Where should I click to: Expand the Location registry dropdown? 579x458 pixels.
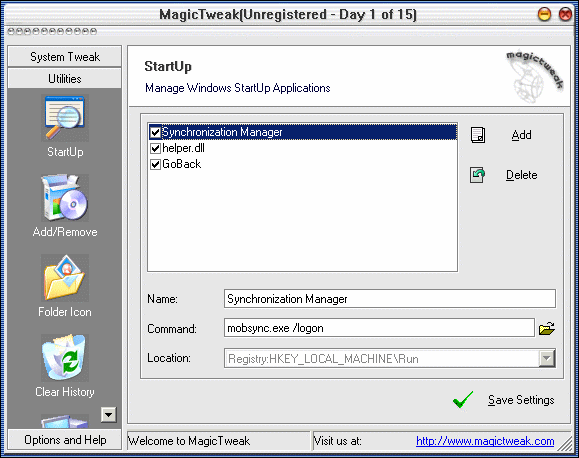(x=547, y=358)
